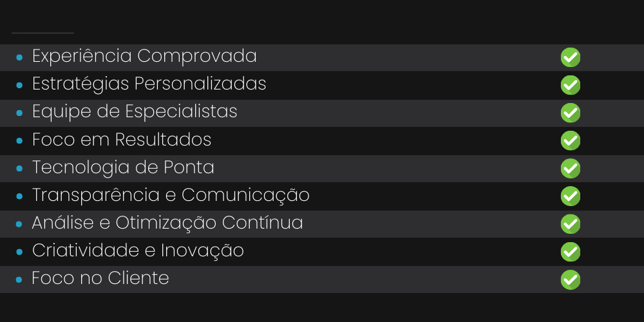Click green checkmark beside Estratégias Personalizadas
This screenshot has width=644, height=322.
[x=571, y=85]
